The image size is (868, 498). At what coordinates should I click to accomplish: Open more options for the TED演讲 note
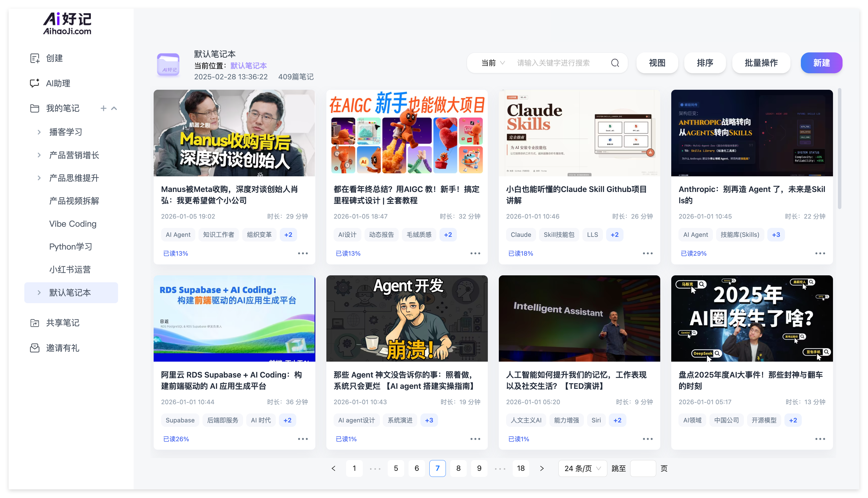647,439
